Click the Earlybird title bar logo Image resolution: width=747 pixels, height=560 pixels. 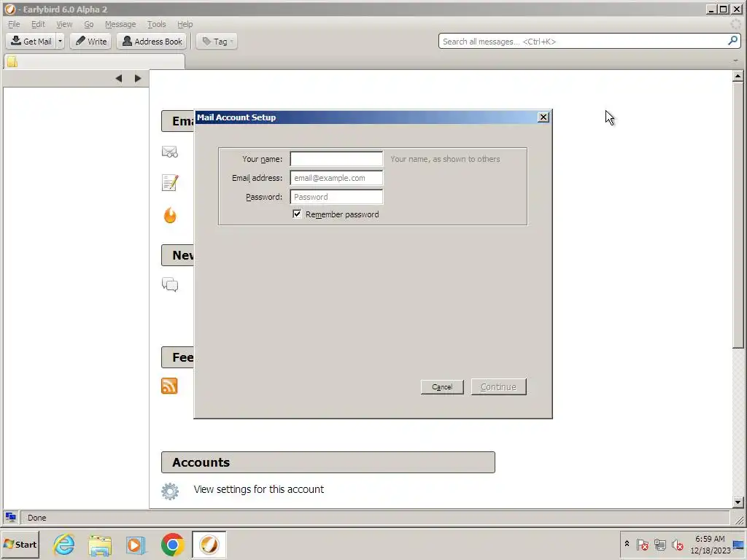pyautogui.click(x=9, y=9)
